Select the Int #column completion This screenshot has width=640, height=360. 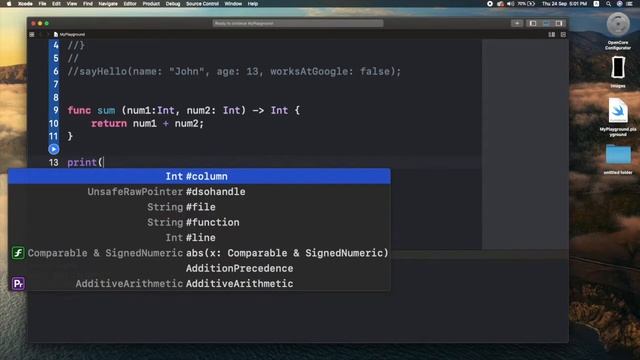[199, 176]
